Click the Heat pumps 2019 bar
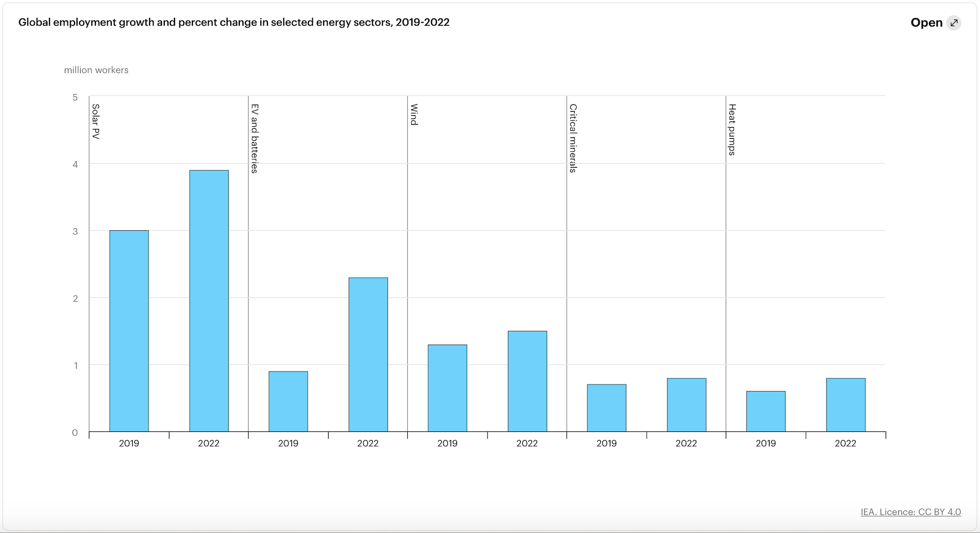Viewport: 980px width, 533px height. 766,411
